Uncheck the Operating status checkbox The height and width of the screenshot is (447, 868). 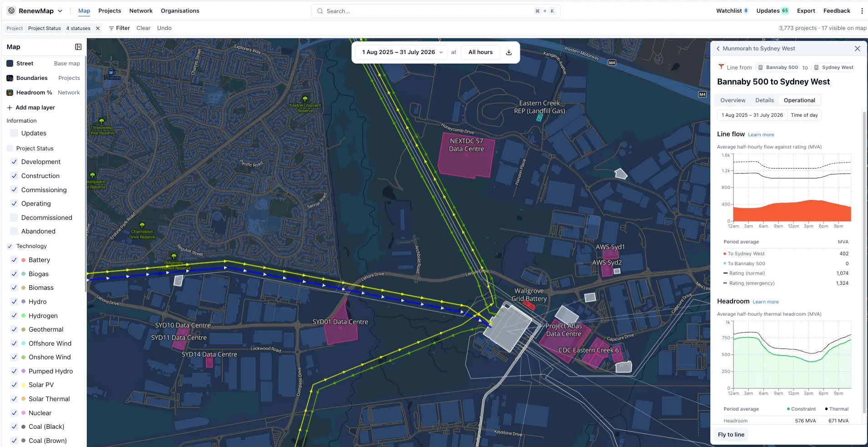pyautogui.click(x=14, y=204)
